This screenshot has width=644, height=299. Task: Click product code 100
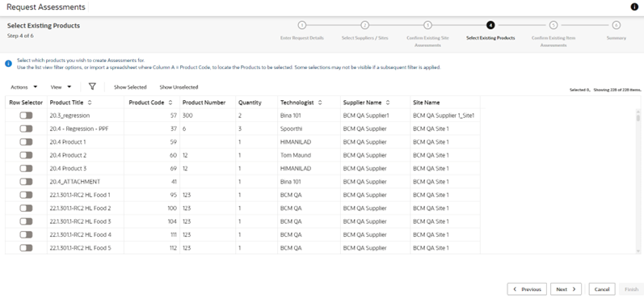pyautogui.click(x=172, y=208)
